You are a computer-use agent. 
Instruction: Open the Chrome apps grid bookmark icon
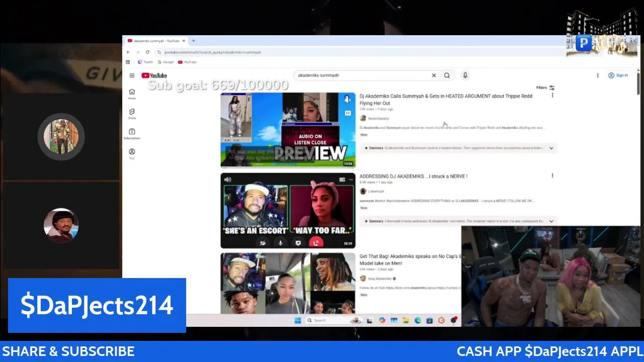[128, 62]
